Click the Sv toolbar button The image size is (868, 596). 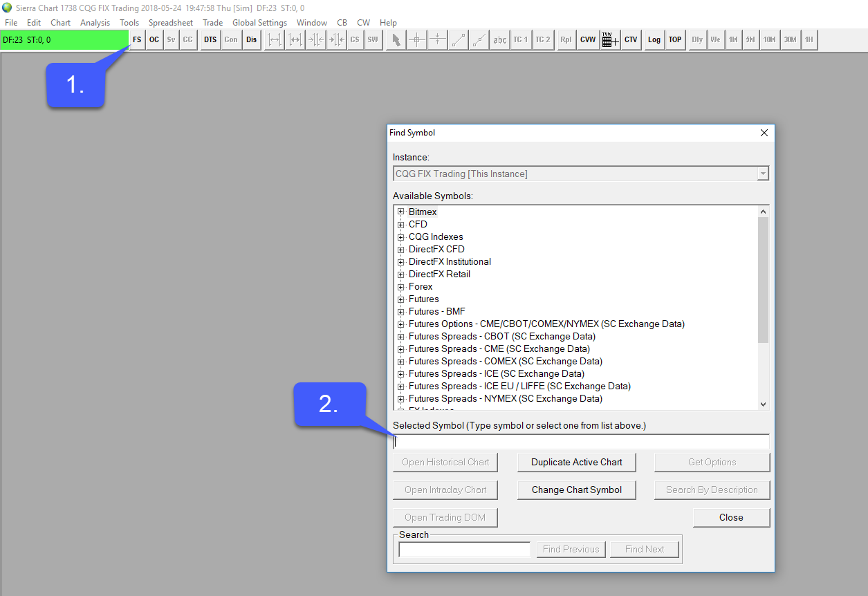point(171,40)
